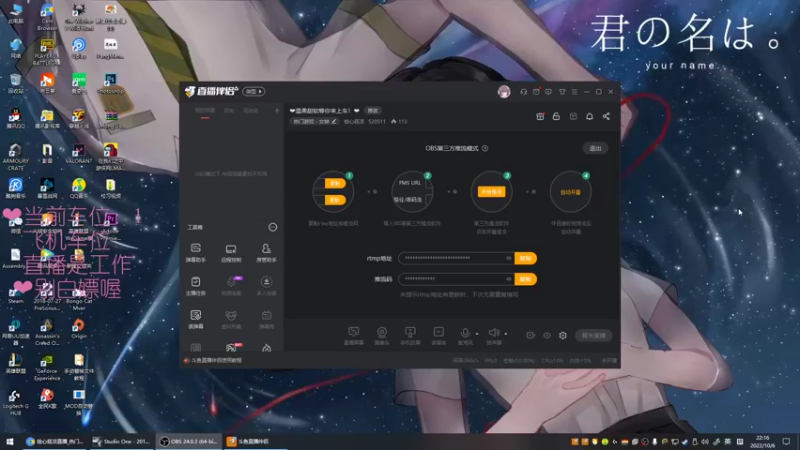800x450 pixels.
Task: Open the 主播任务 streamer tasks tool
Action: [x=195, y=286]
